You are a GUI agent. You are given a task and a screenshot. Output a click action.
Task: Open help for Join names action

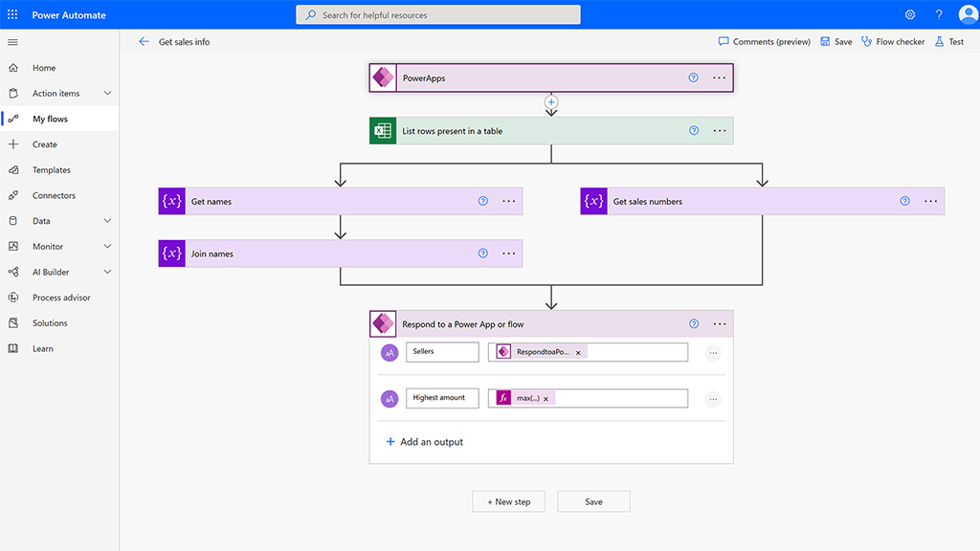tap(482, 253)
